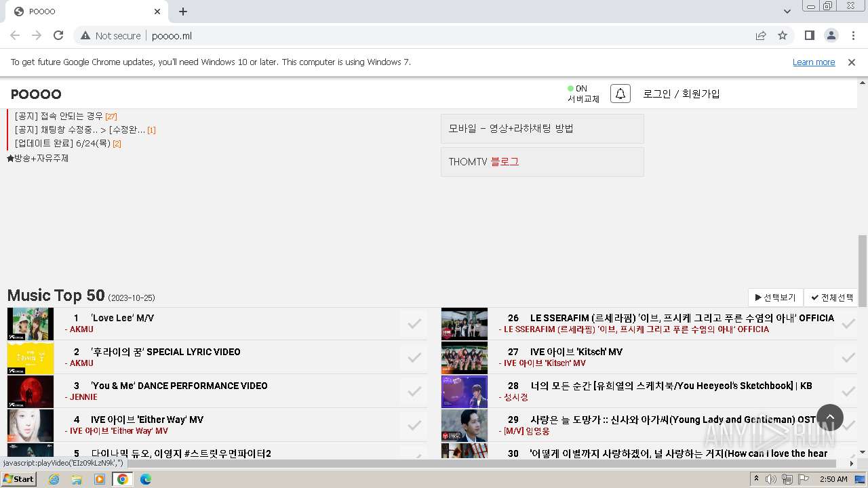Click the Not secure warning icon

click(x=85, y=35)
